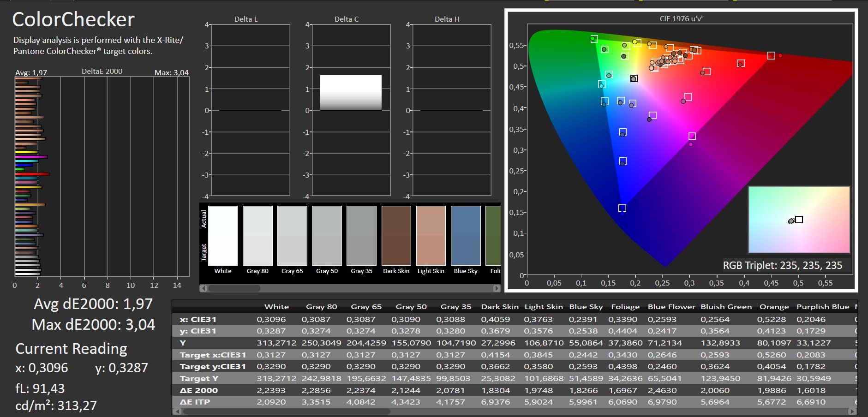Click the Blue Sky swatch

coord(466,236)
